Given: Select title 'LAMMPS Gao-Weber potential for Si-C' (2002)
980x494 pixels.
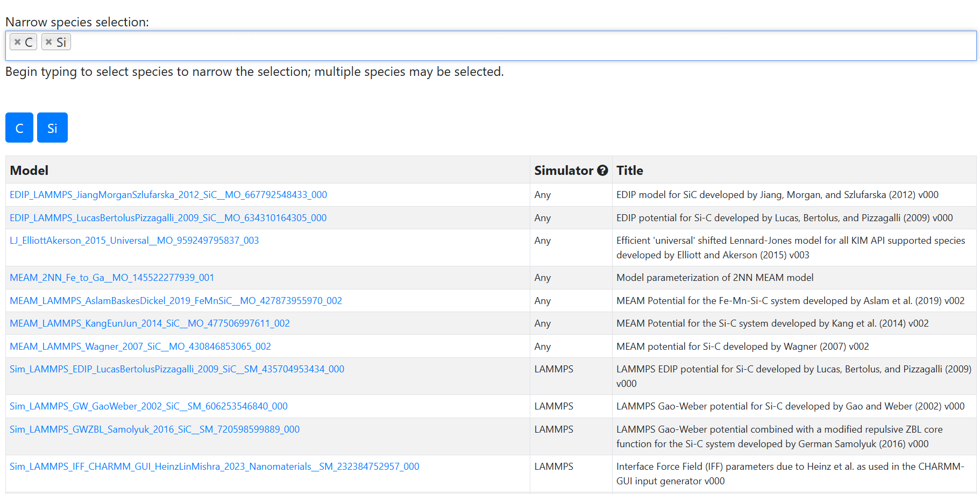Looking at the screenshot, I should click(790, 406).
